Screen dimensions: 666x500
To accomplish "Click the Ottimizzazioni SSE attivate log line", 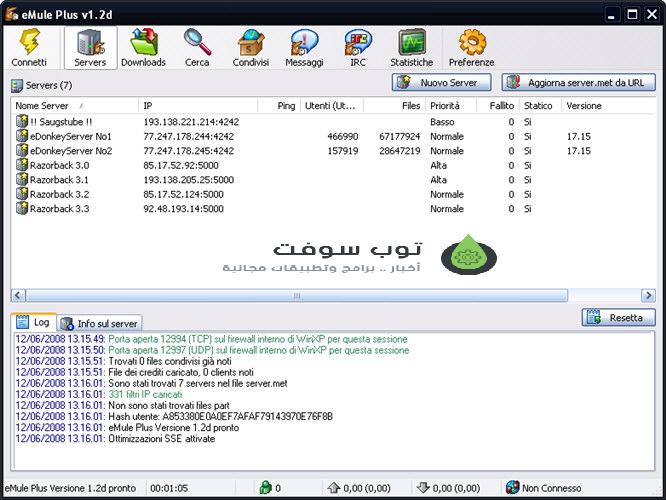I will pos(115,438).
